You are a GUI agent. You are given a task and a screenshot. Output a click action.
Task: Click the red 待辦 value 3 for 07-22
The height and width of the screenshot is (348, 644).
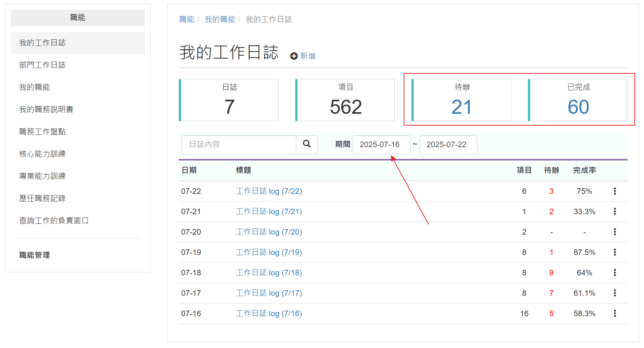(x=551, y=191)
